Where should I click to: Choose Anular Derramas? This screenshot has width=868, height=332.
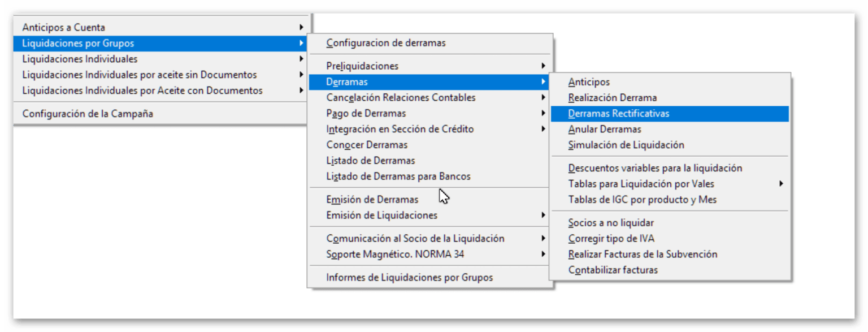point(604,130)
